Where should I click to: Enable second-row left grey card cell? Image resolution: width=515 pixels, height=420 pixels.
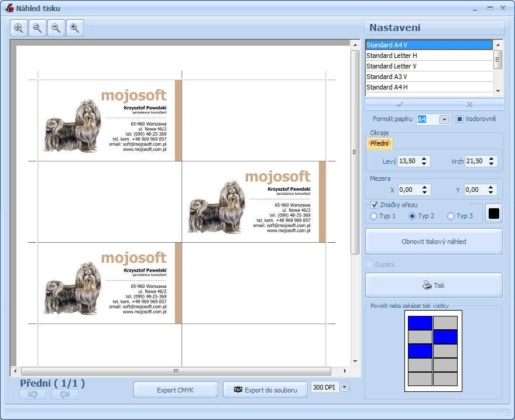click(x=420, y=337)
